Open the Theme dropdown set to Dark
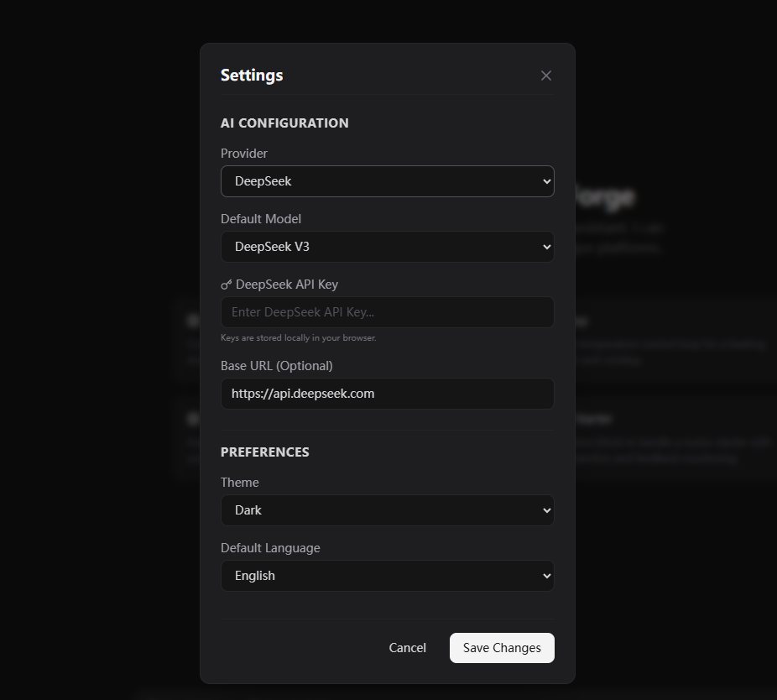777x700 pixels. coord(387,510)
